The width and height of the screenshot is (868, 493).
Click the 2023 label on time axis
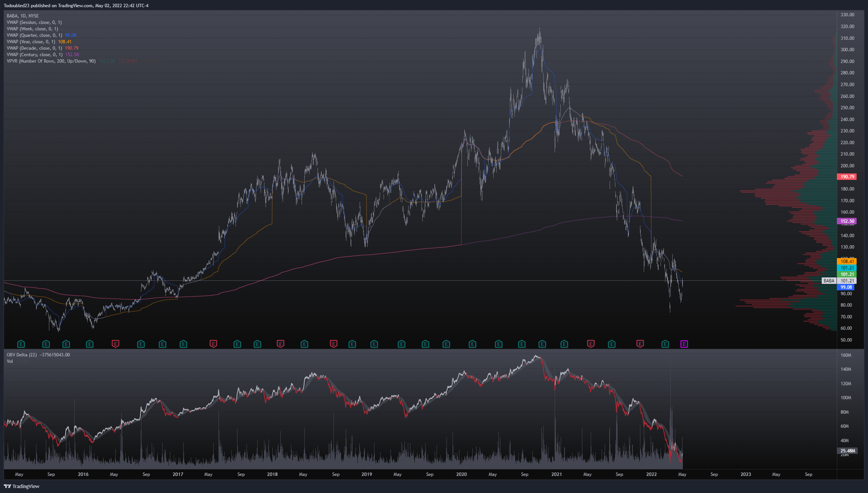click(746, 474)
